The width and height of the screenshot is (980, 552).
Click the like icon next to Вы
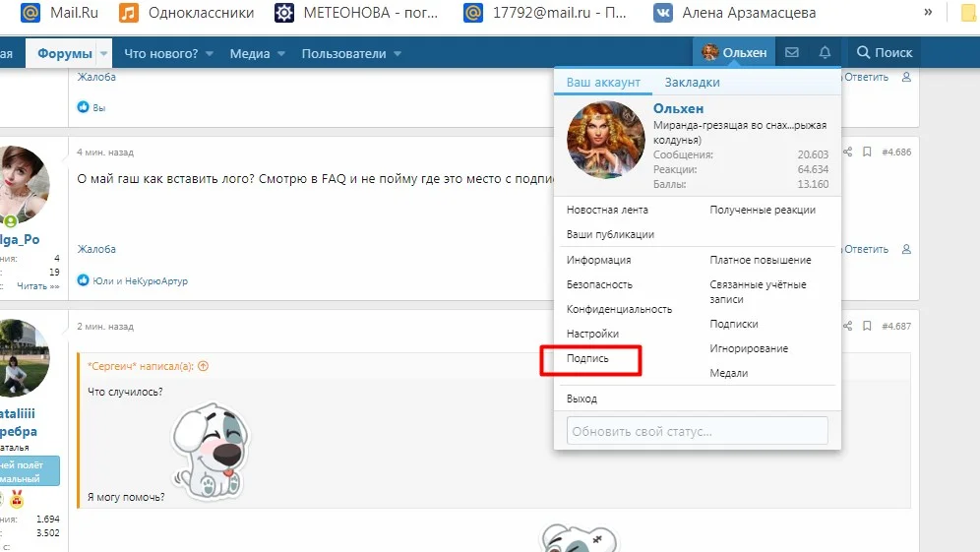pyautogui.click(x=83, y=107)
